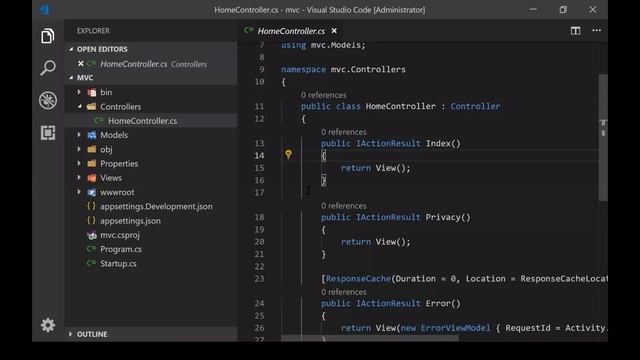Open the Manage gear settings menu
640x360 pixels.
point(48,325)
